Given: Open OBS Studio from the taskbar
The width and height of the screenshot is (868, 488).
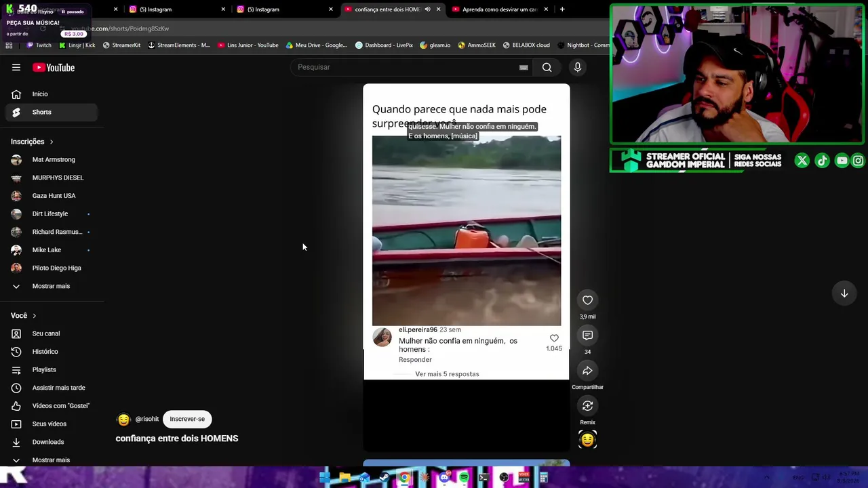Looking at the screenshot, I should pos(504,478).
